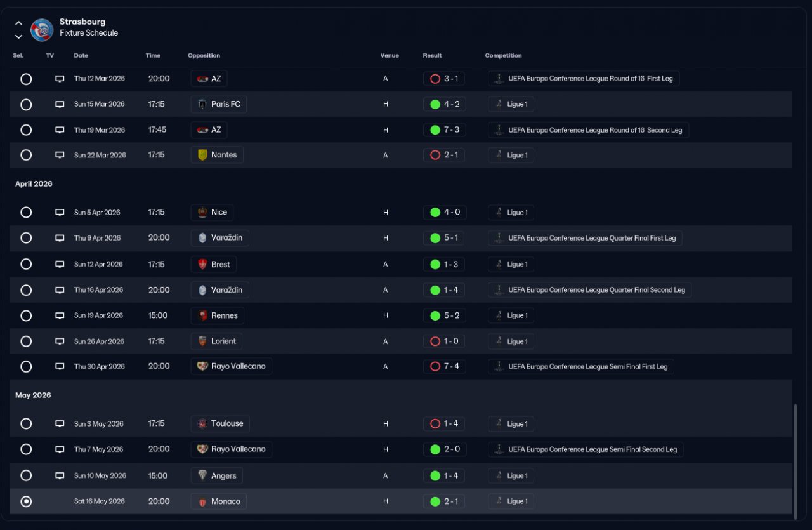This screenshot has height=530, width=812.
Task: Select the radio button for Lorient fixture
Action: pos(26,341)
